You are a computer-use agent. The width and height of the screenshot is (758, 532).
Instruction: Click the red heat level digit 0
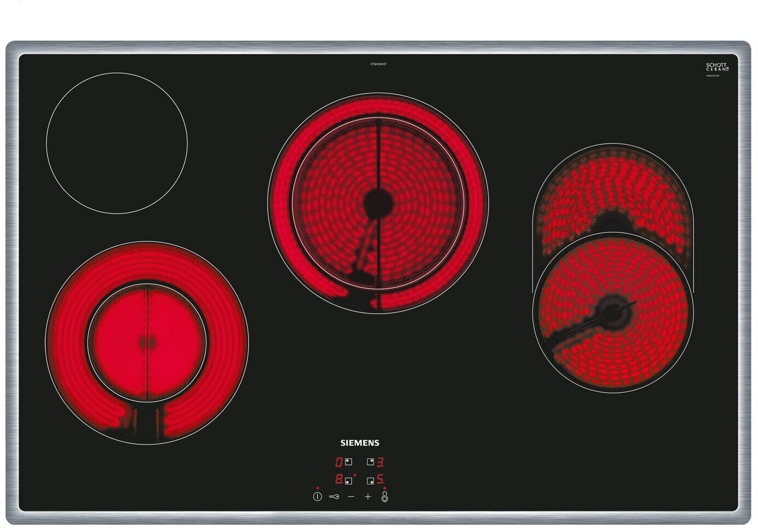pyautogui.click(x=339, y=462)
